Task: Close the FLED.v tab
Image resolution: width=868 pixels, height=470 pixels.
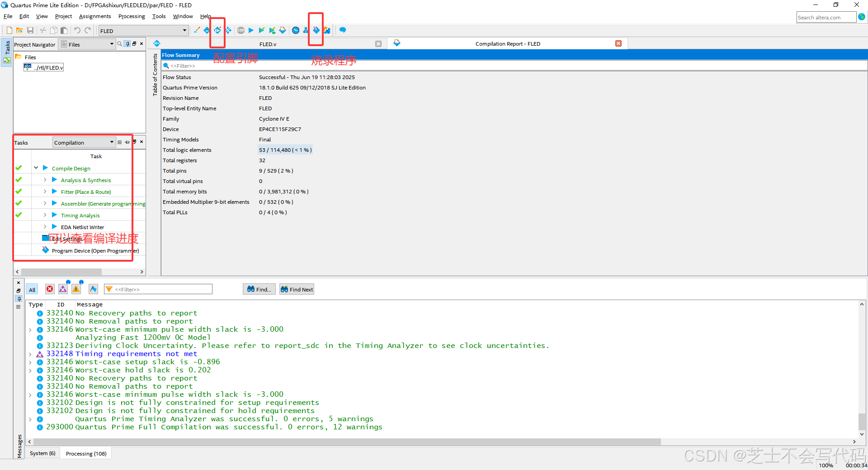Action: click(x=378, y=44)
